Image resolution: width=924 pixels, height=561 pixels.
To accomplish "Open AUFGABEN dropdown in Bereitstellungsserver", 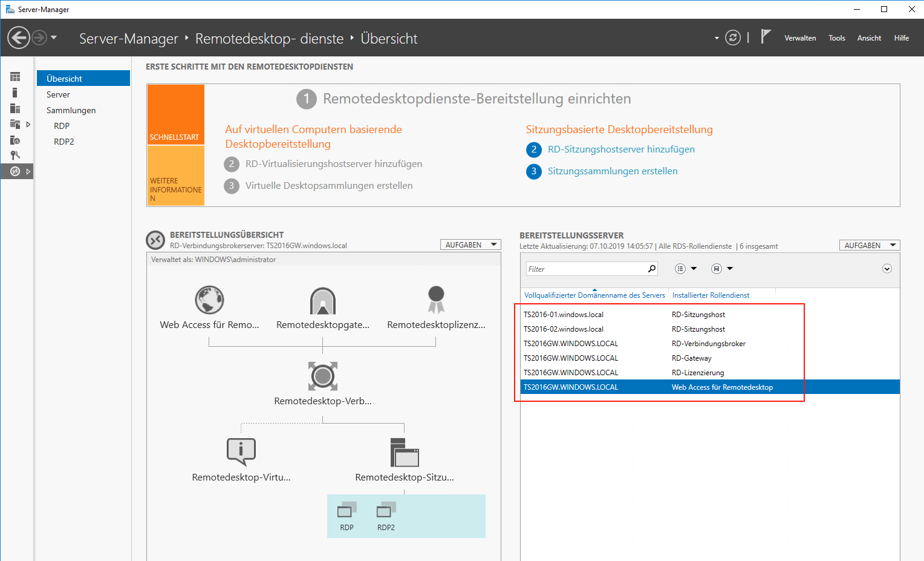I will point(869,246).
